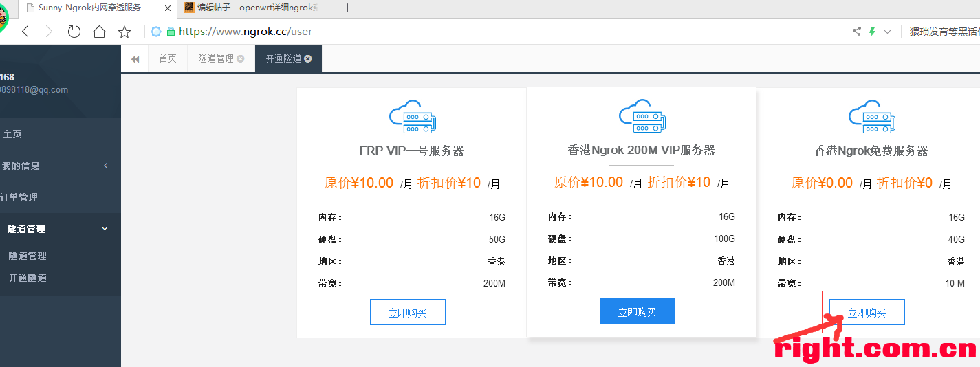Open 开通隧道 submenu item
This screenshot has width=980, height=367.
pyautogui.click(x=28, y=278)
